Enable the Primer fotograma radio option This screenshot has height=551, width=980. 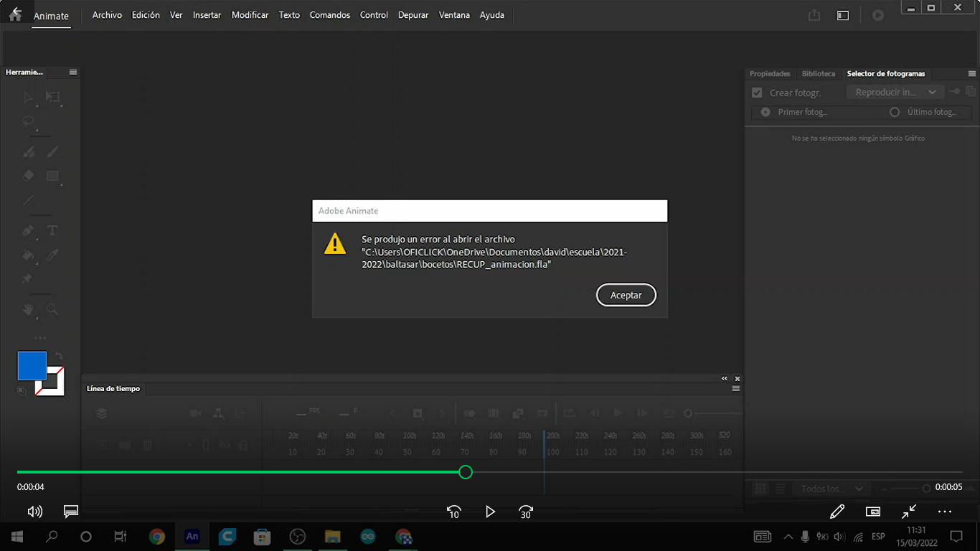point(765,112)
